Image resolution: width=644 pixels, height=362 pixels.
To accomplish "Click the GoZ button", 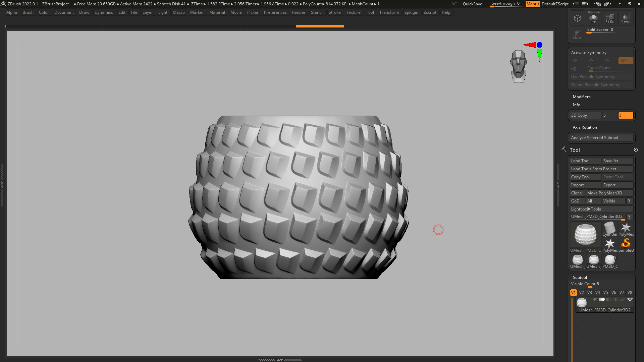I will point(577,201).
